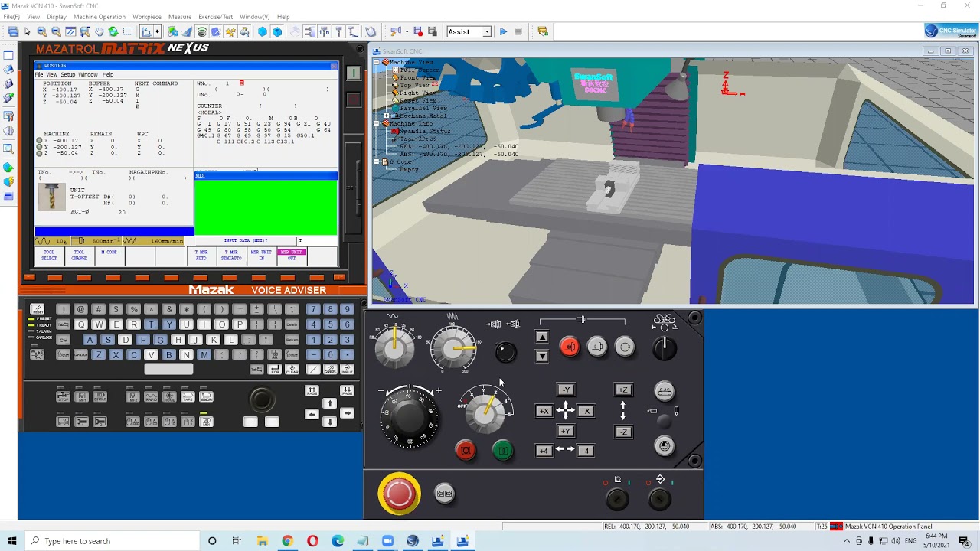Toggle the left Shift key on keyboard
Image resolution: width=980 pixels, height=551 pixels.
tap(63, 354)
